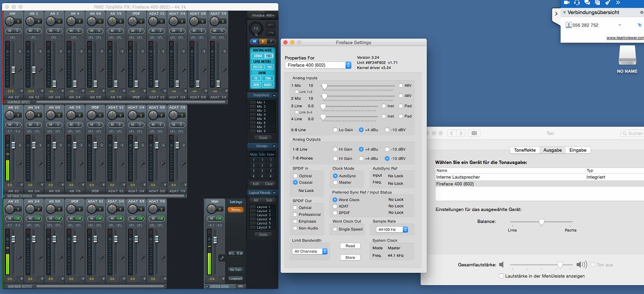Check Inst option for 3 Line
This screenshot has height=294, width=644.
coord(384,106)
